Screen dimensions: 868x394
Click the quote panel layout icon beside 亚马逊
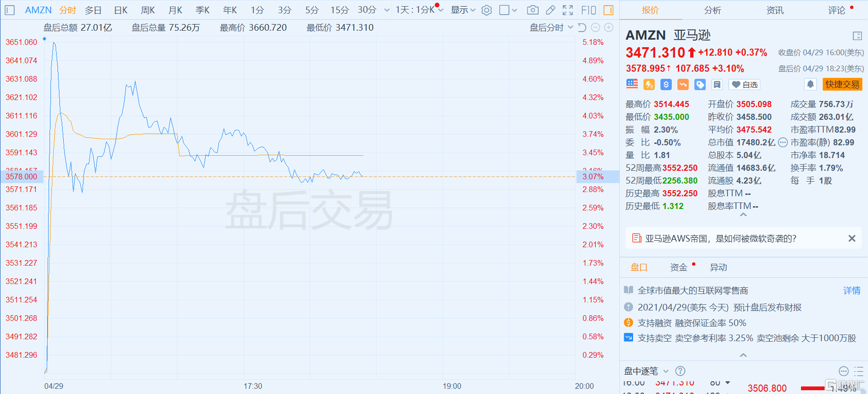tap(857, 35)
